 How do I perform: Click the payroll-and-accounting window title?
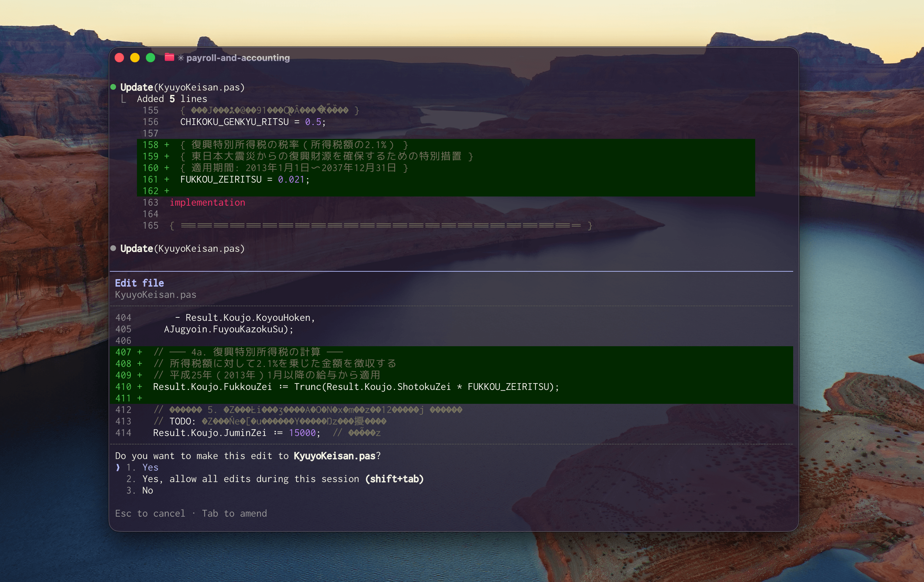tap(238, 58)
